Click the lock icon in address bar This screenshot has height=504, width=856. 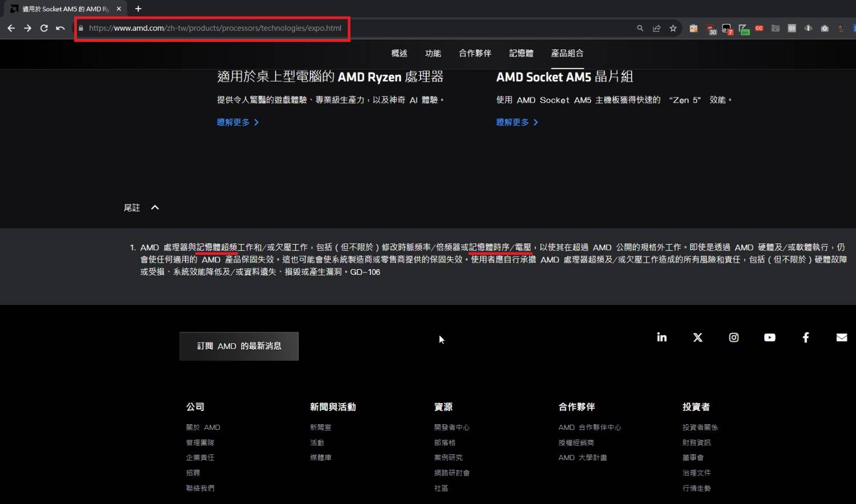point(81,28)
